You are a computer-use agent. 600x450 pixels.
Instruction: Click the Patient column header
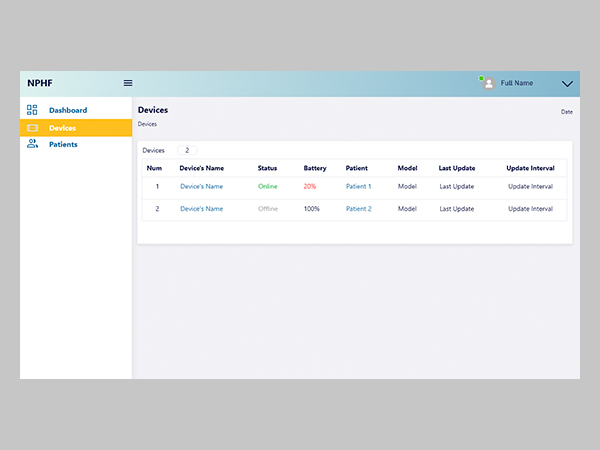click(357, 168)
